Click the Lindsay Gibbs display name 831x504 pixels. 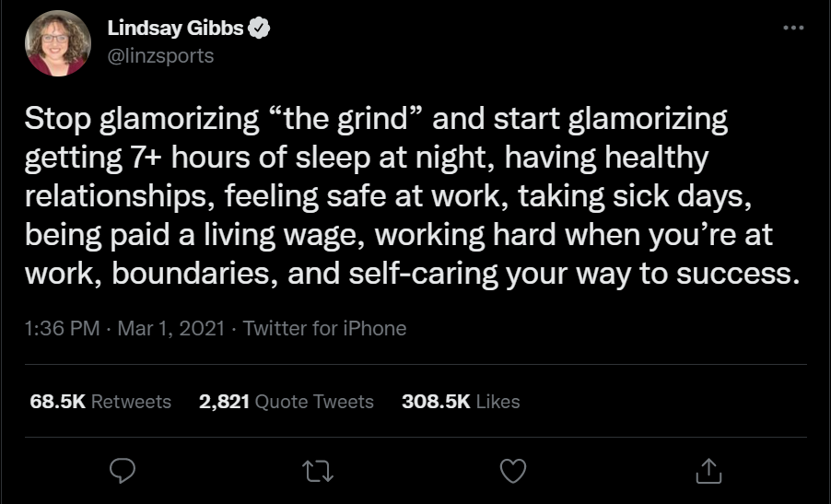coord(175,28)
